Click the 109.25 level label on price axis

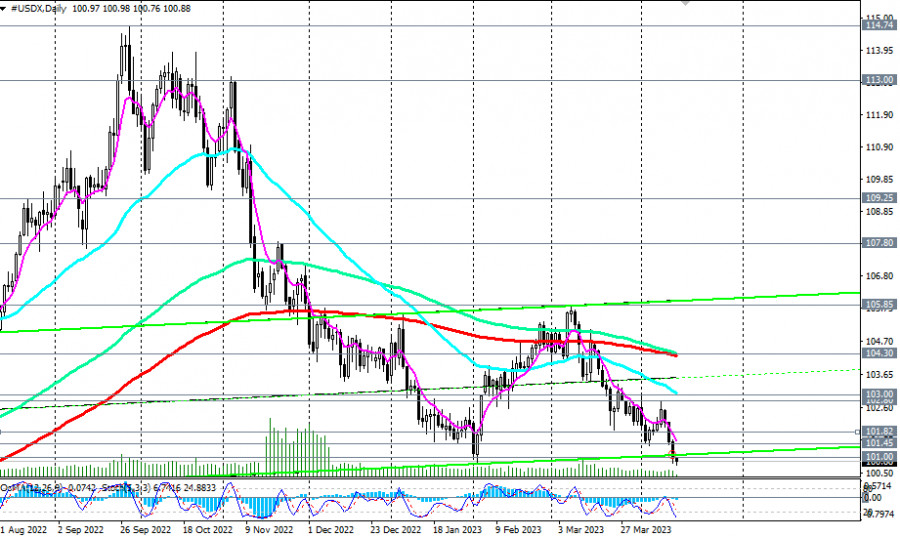tap(879, 198)
